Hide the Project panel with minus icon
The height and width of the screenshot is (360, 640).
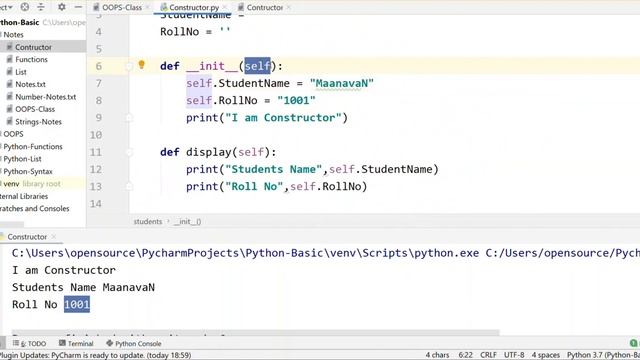coord(78,7)
